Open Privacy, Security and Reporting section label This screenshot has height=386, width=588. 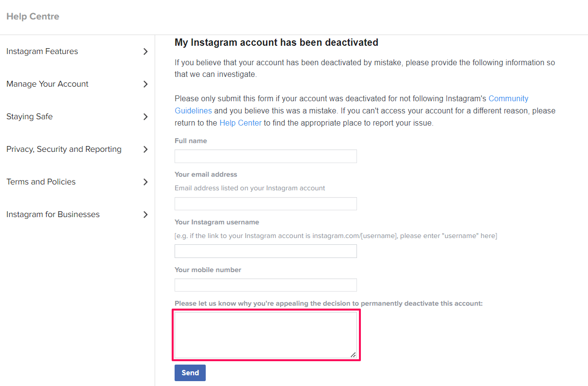tap(64, 149)
